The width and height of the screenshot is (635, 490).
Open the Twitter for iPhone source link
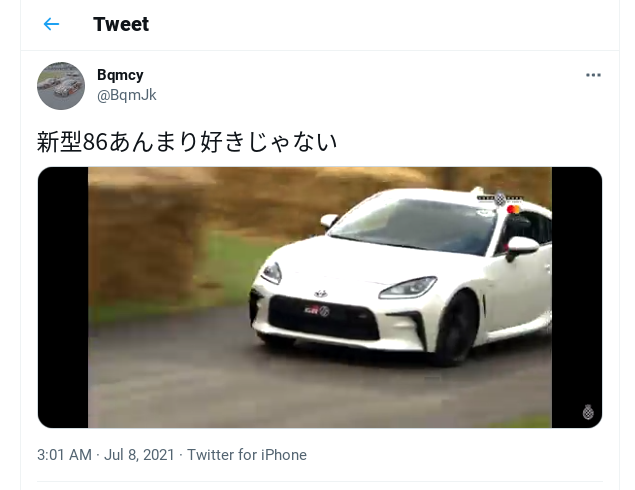(247, 455)
